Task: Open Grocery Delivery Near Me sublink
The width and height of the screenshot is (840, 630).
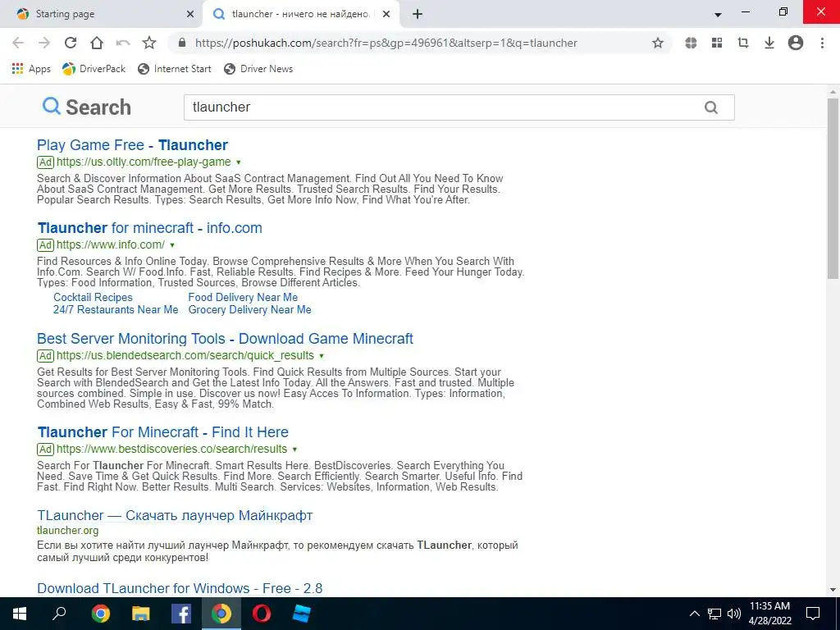Action: pos(249,309)
